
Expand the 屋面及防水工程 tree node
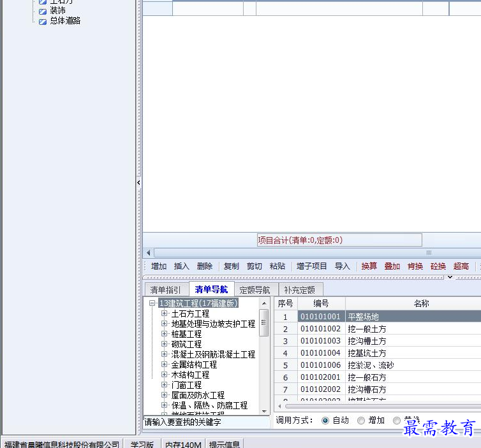point(165,394)
